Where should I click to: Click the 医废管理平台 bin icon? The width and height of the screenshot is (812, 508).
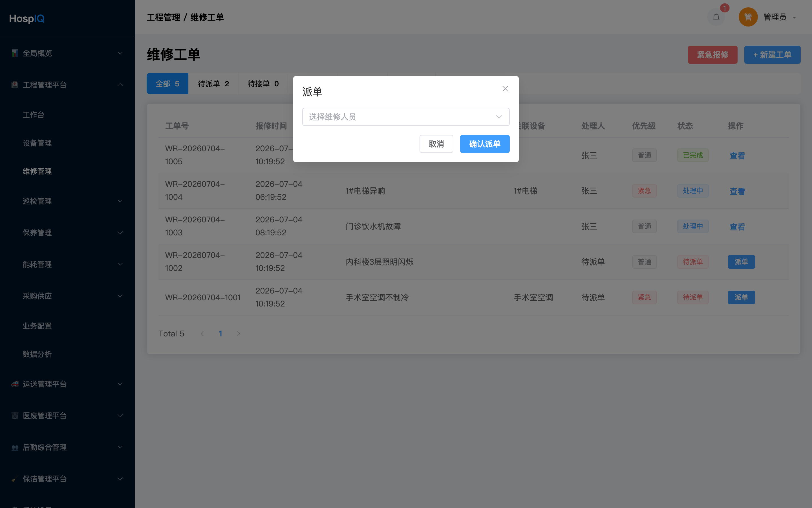pyautogui.click(x=15, y=415)
